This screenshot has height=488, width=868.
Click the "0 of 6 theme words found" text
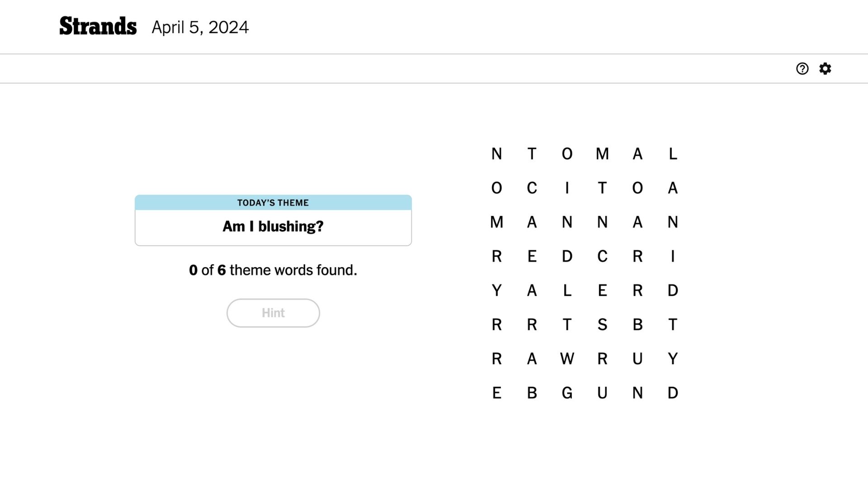(x=273, y=270)
